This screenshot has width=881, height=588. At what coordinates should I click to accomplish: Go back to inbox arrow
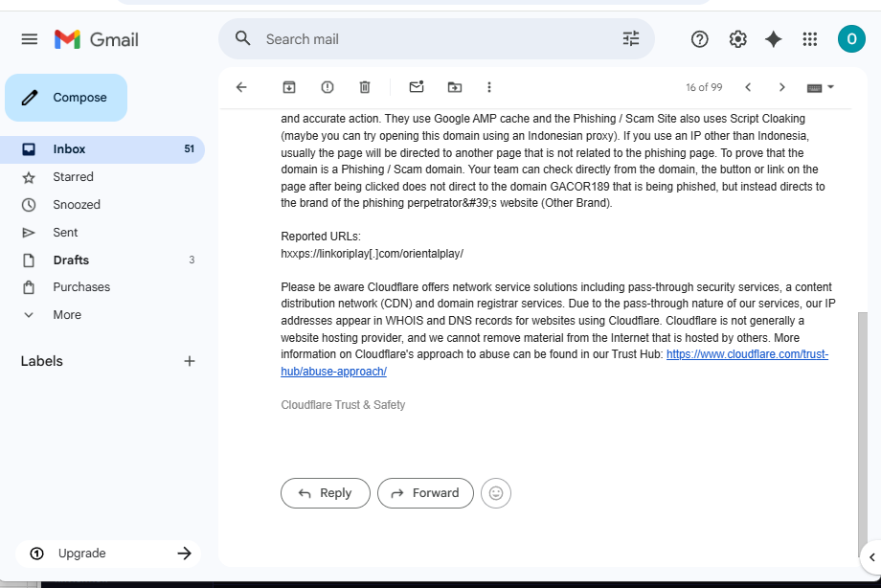tap(241, 87)
